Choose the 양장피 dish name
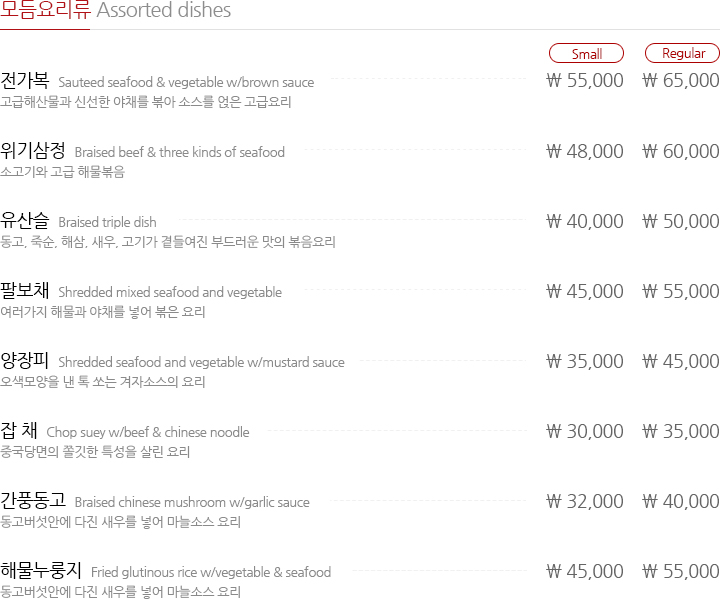The width and height of the screenshot is (720, 599). click(x=25, y=361)
